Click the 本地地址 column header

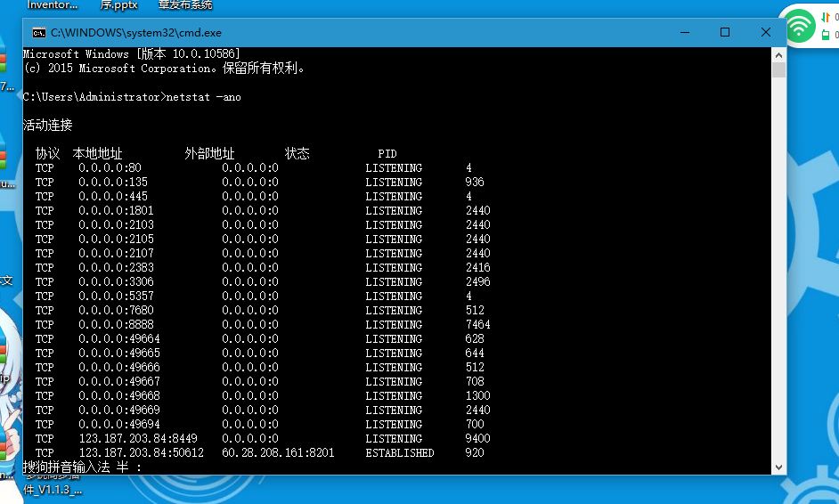click(x=97, y=153)
